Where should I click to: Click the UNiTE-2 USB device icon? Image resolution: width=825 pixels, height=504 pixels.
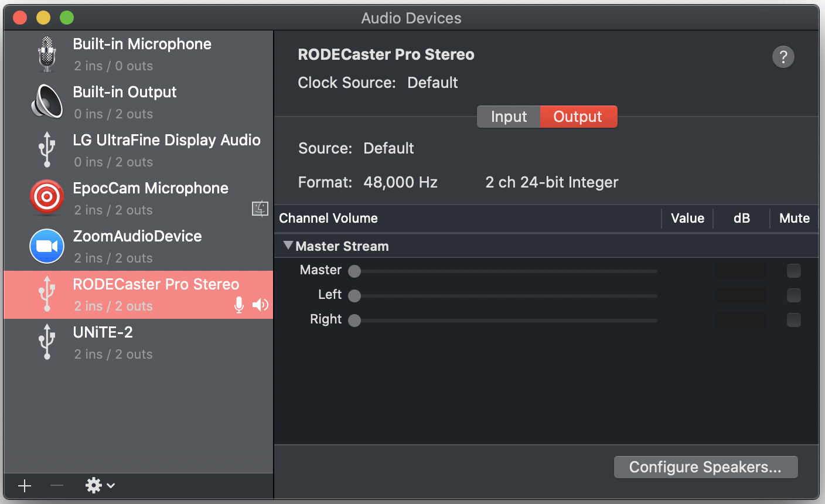click(x=47, y=342)
